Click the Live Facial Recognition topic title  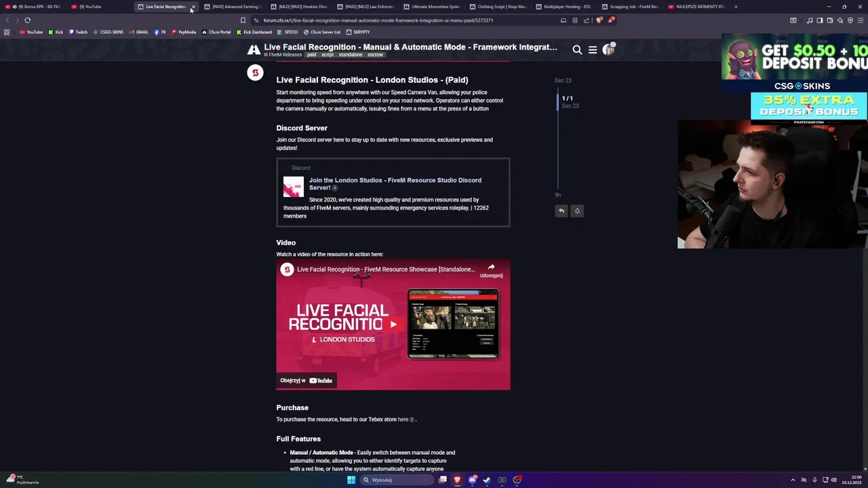(410, 47)
